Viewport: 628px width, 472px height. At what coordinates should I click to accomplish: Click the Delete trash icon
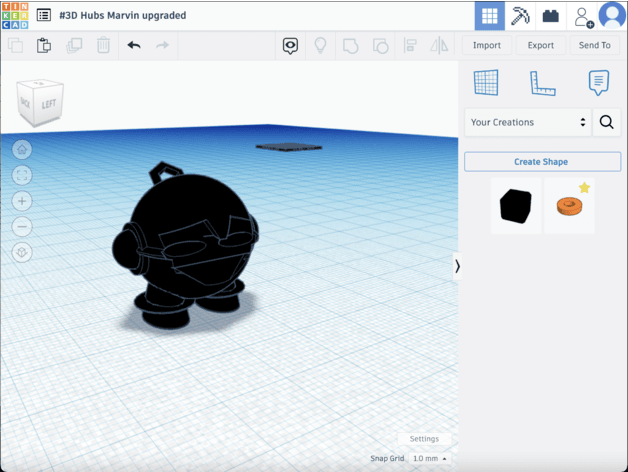[x=103, y=45]
